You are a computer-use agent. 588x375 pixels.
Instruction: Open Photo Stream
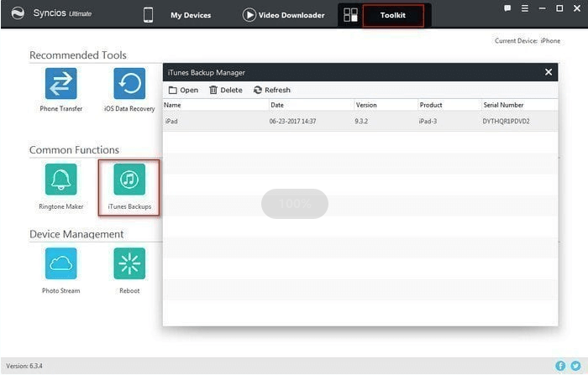(60, 263)
